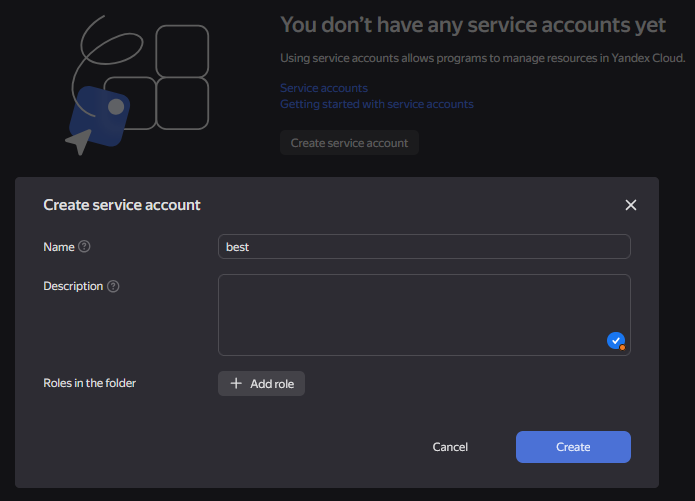Click the background Create service account button
Viewport: 695px width, 501px height.
(x=349, y=143)
